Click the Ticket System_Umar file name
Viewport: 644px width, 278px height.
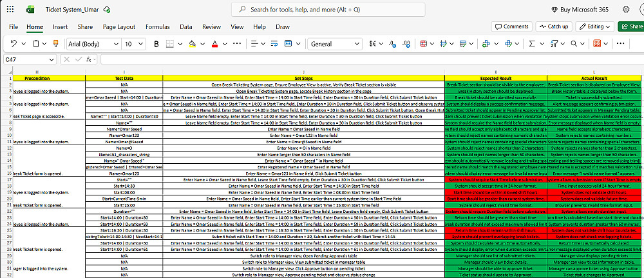pyautogui.click(x=72, y=9)
